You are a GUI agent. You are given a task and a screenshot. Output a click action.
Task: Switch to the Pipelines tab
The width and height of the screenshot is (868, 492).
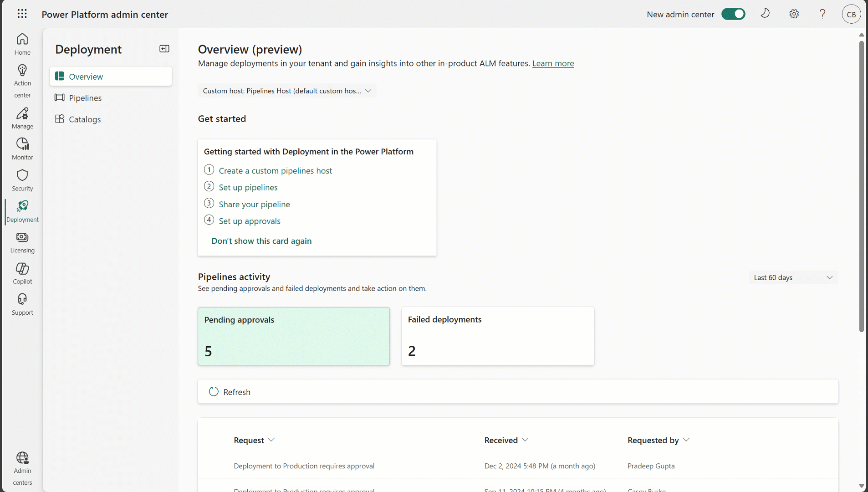(85, 97)
